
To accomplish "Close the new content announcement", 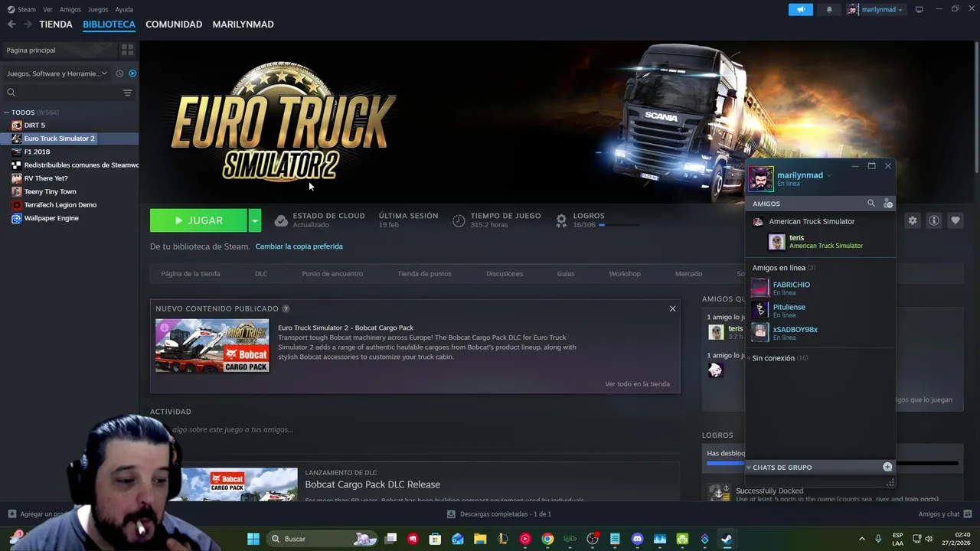I will tap(672, 308).
